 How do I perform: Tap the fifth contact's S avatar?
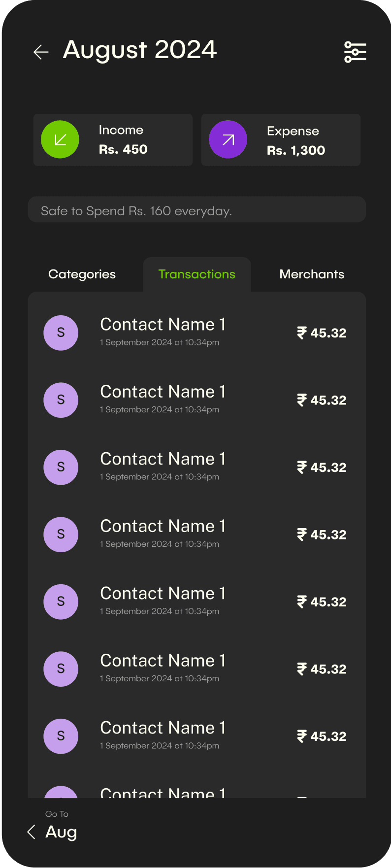(x=61, y=602)
